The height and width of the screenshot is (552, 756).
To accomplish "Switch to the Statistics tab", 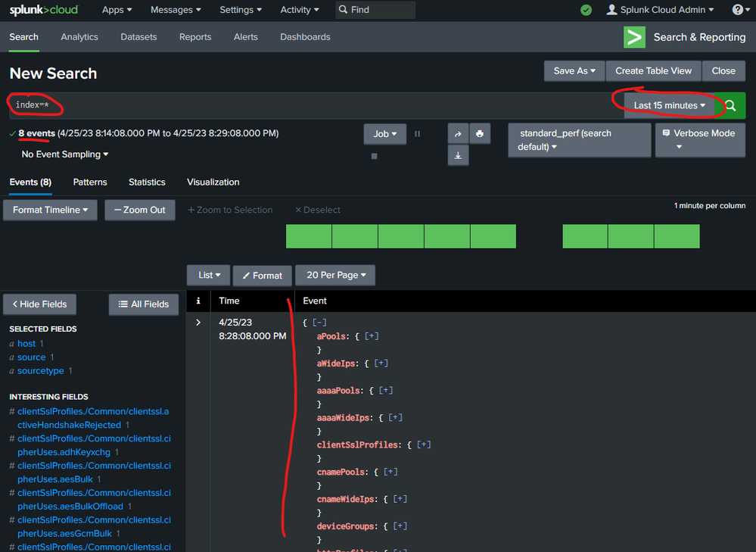I will coord(147,182).
